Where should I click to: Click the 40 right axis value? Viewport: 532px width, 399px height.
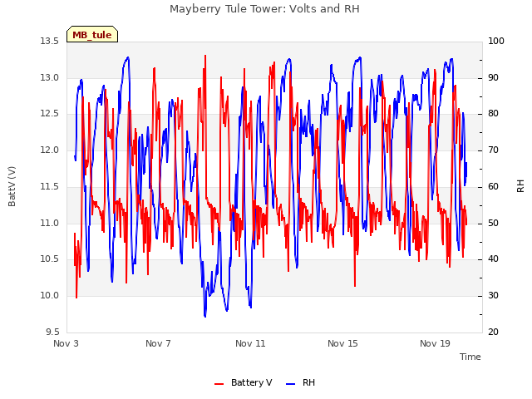(x=493, y=259)
